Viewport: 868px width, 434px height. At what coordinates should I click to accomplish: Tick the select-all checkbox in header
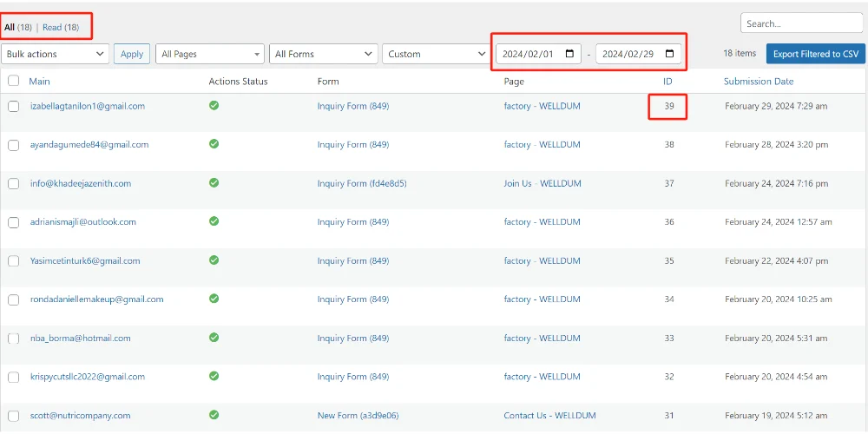click(13, 82)
